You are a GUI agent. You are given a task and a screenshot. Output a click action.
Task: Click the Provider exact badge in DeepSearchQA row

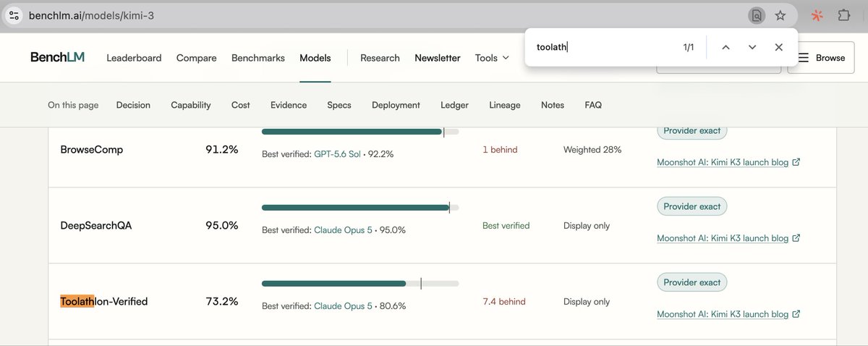tap(692, 206)
